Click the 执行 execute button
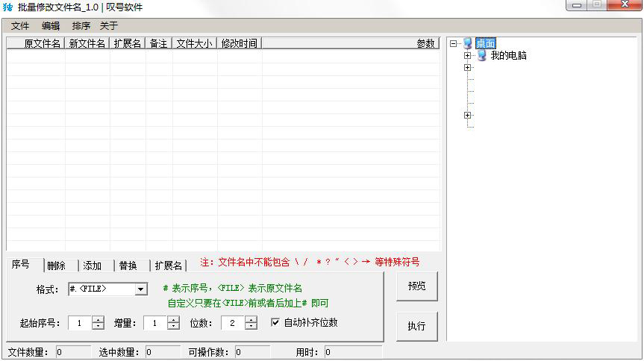Viewport: 644px width, 361px height. coord(417,326)
